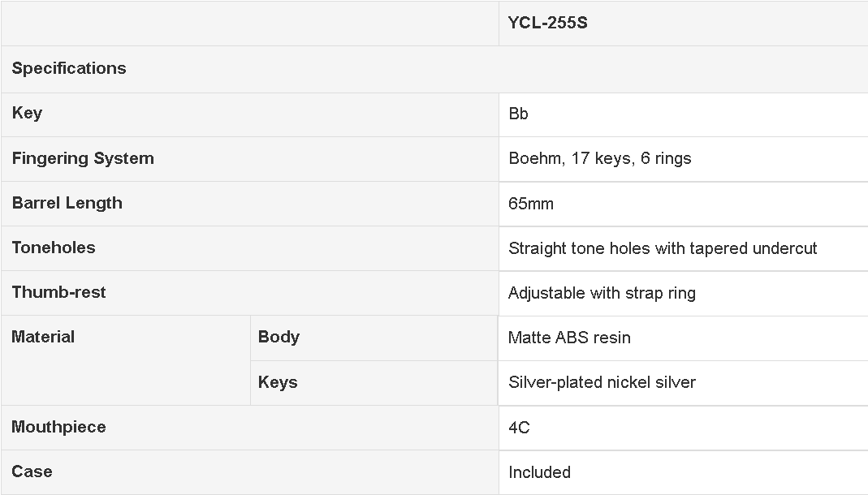Select Silver-plated nickel silver value
Screen dimensions: 868x495
point(602,383)
